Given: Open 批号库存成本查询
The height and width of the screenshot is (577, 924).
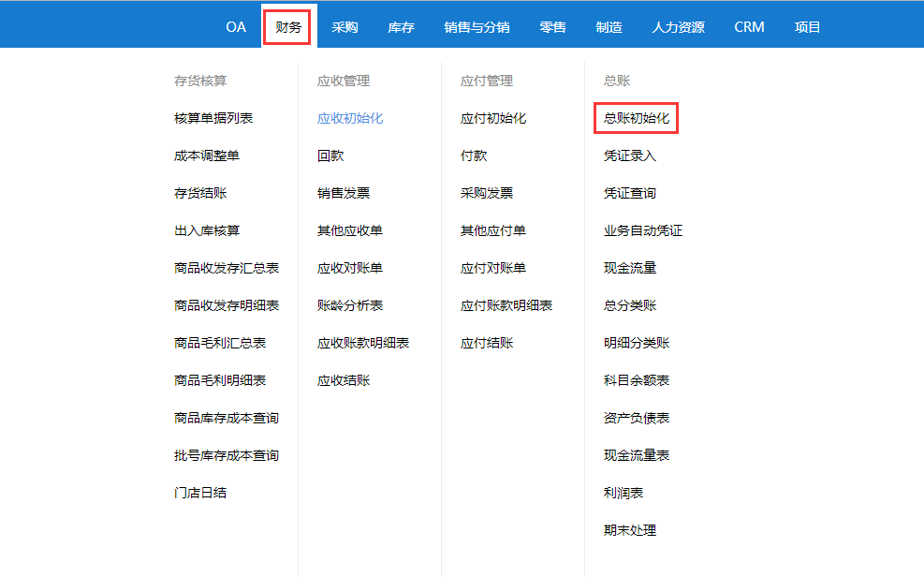Looking at the screenshot, I should 227,455.
